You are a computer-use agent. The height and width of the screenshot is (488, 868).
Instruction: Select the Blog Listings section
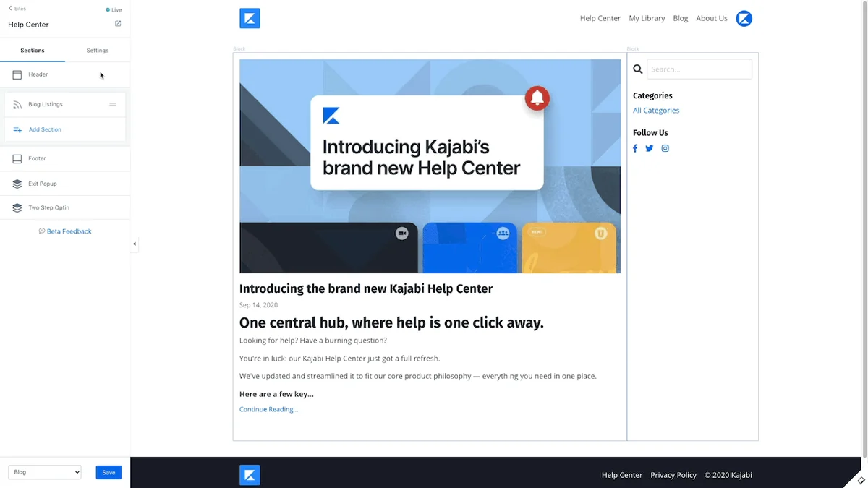coord(65,105)
